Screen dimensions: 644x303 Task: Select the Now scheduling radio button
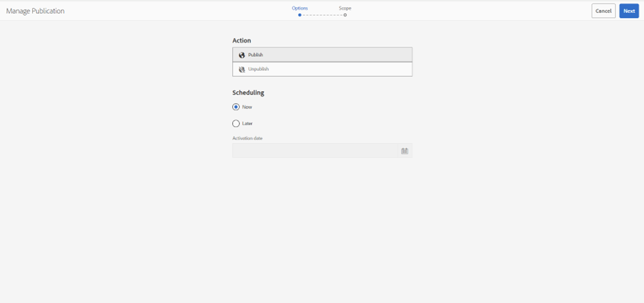(x=236, y=107)
